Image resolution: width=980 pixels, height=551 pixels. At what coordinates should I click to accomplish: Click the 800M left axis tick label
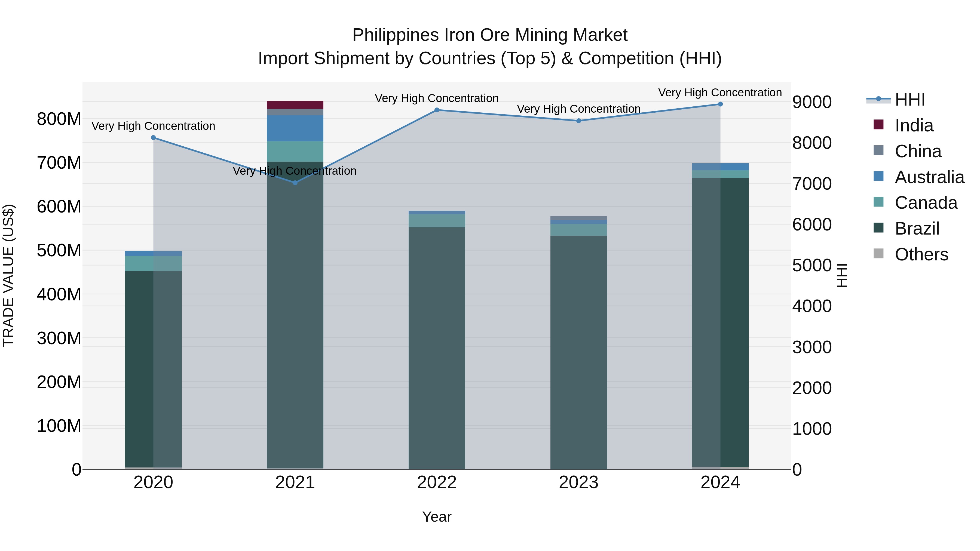[x=59, y=119]
